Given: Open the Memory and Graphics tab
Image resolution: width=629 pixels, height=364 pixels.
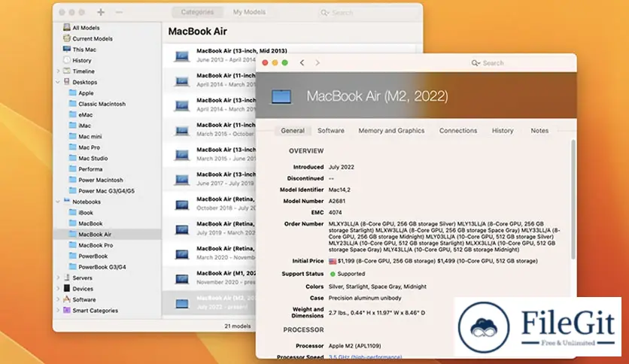Looking at the screenshot, I should 391,130.
